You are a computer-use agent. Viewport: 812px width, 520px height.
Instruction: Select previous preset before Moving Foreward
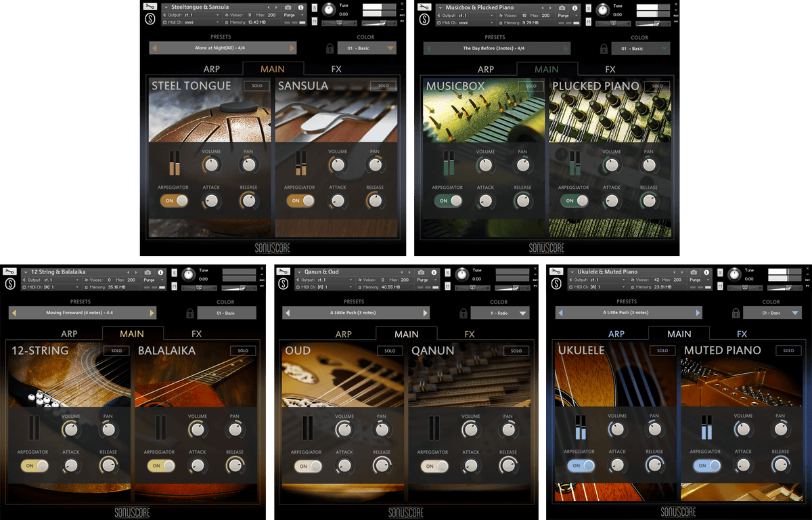[13, 313]
